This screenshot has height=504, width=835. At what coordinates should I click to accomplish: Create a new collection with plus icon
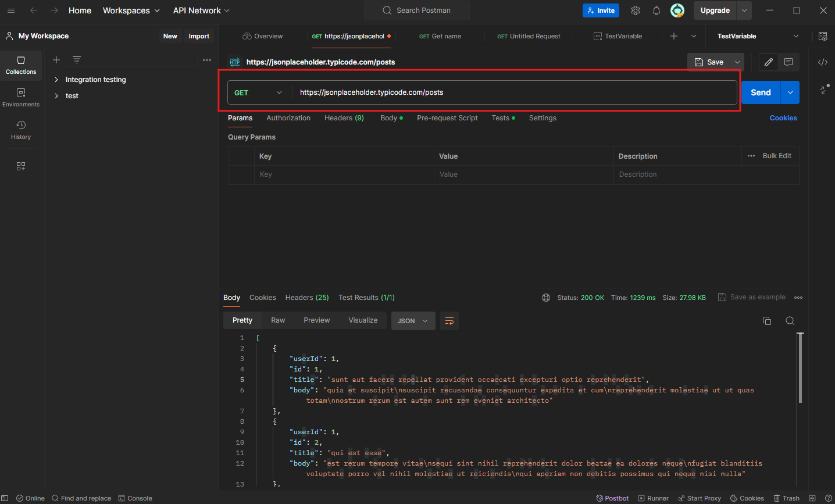coord(56,60)
